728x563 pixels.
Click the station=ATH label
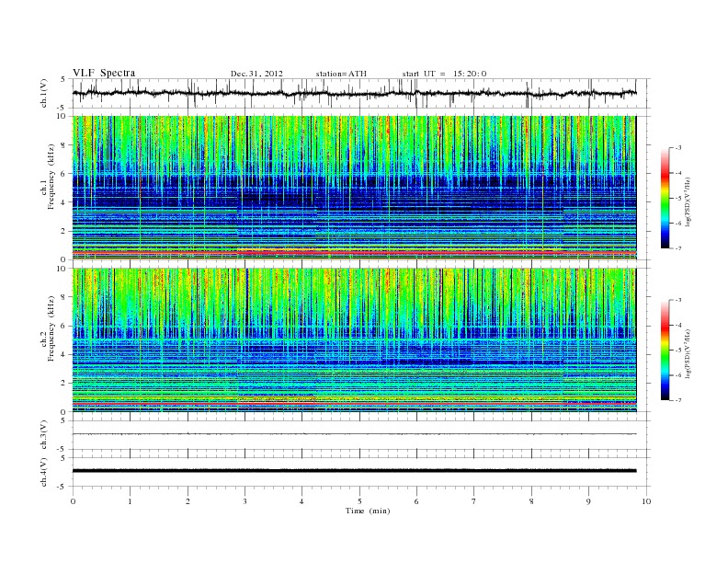[341, 74]
